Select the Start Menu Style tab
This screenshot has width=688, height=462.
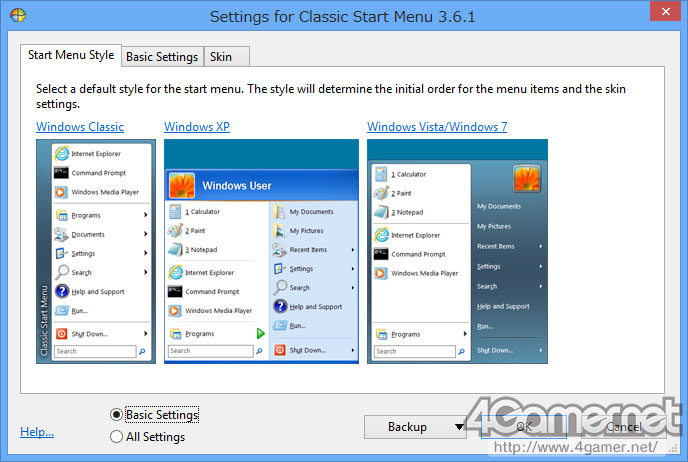pyautogui.click(x=71, y=55)
